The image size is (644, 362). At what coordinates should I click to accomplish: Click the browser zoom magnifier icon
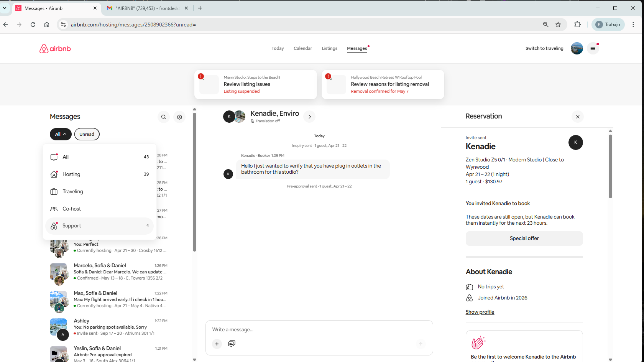[545, 25]
